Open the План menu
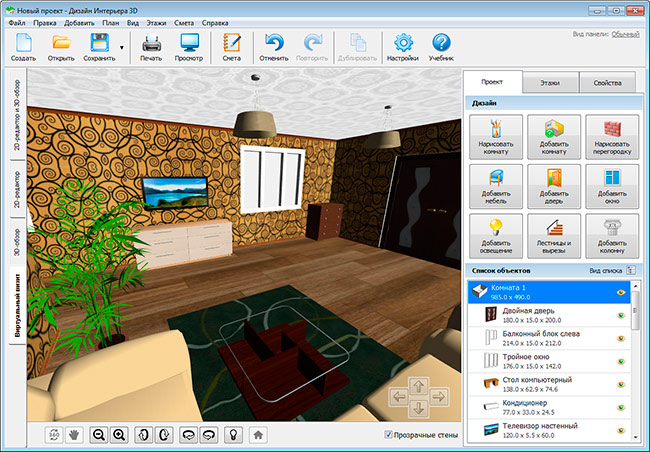This screenshot has width=650, height=452. pyautogui.click(x=111, y=23)
